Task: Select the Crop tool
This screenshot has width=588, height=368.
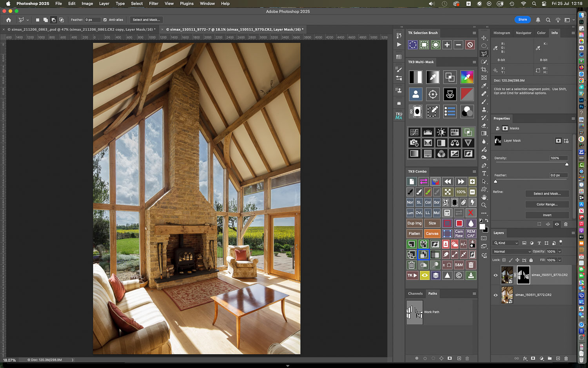Action: point(484,69)
